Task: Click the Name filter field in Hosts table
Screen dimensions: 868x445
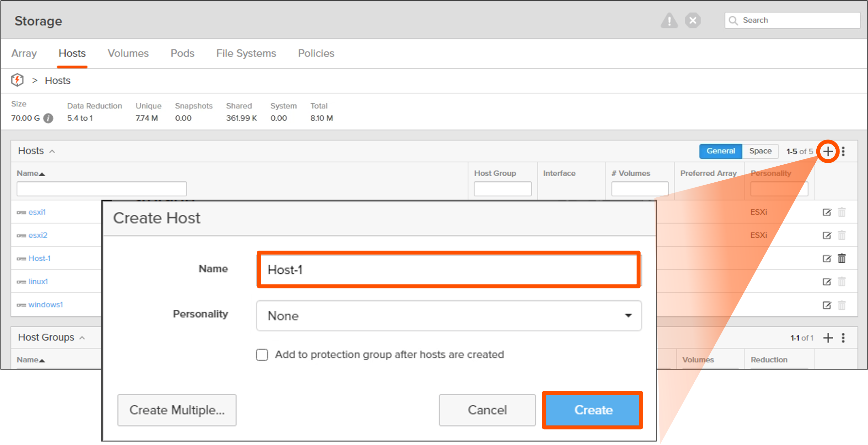Action: click(x=101, y=189)
